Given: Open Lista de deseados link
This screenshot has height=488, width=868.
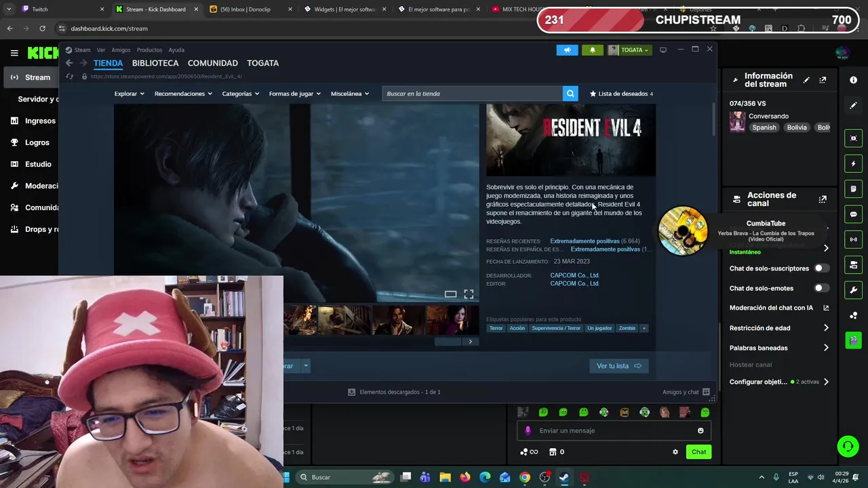Looking at the screenshot, I should click(x=621, y=94).
